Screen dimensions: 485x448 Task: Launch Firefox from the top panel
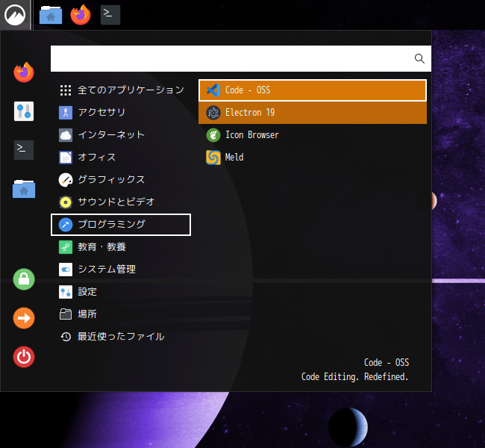(x=81, y=14)
